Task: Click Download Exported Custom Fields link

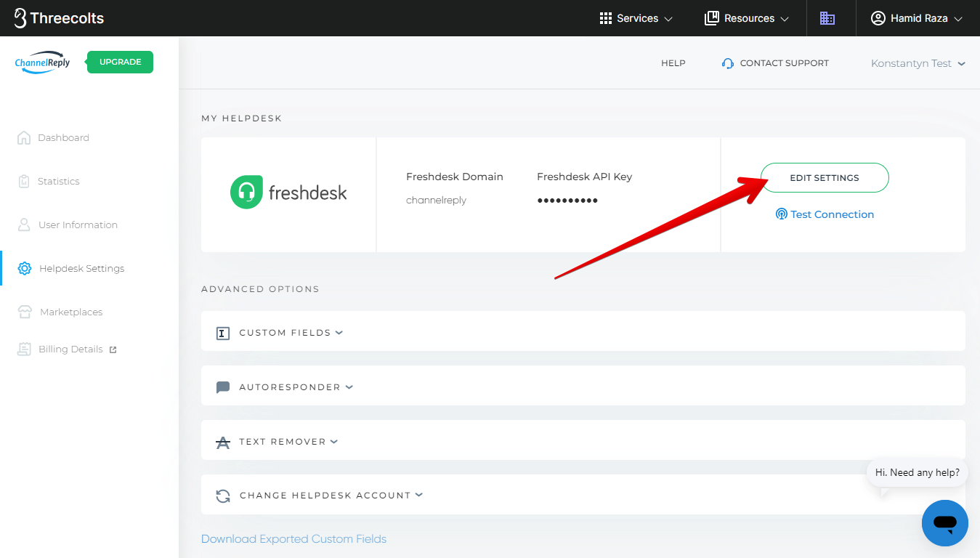Action: 293,539
